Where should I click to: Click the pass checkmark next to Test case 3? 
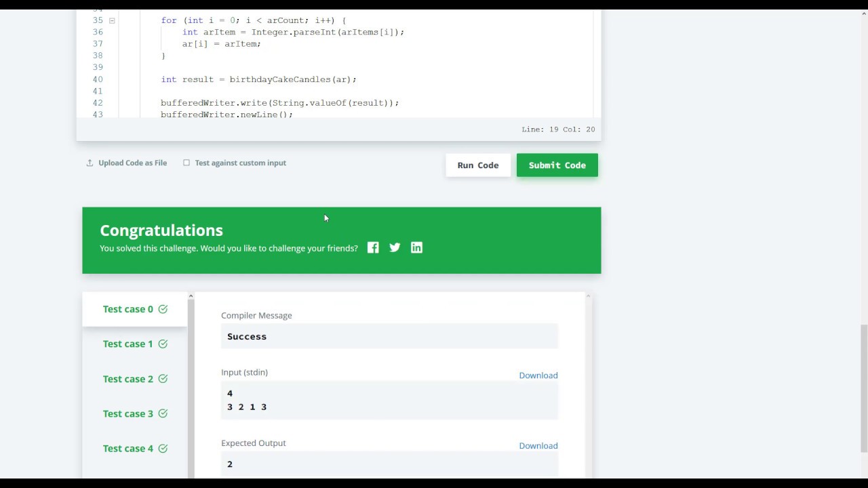pos(163,413)
